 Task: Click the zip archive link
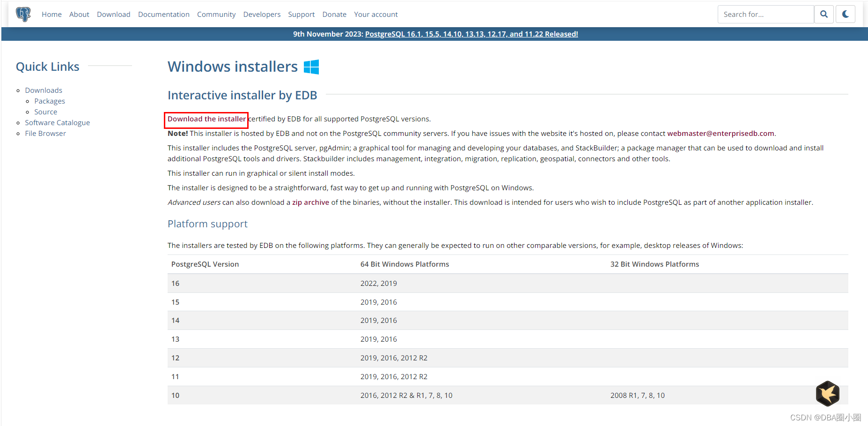[x=310, y=202]
